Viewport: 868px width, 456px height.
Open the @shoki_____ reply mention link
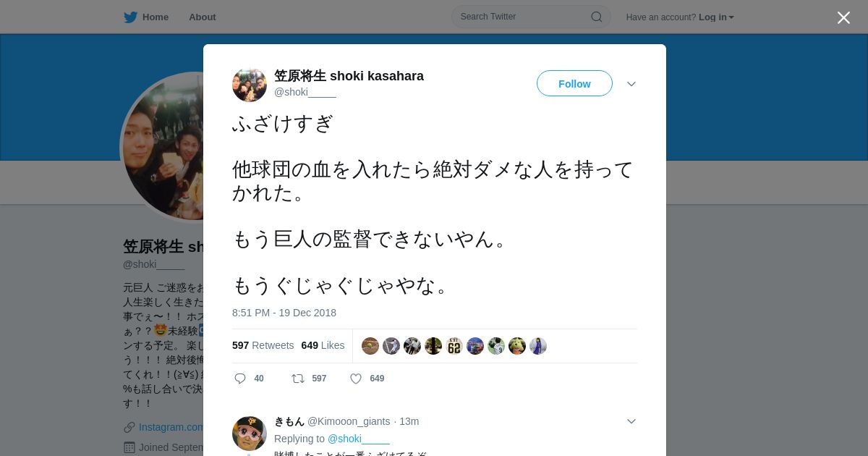[359, 439]
